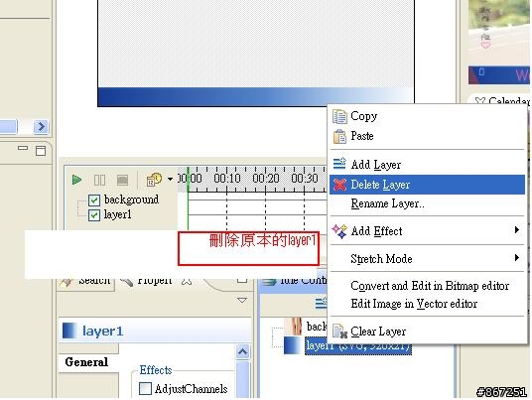
Task: Click the layer1 properties header icon
Action: coord(69,331)
